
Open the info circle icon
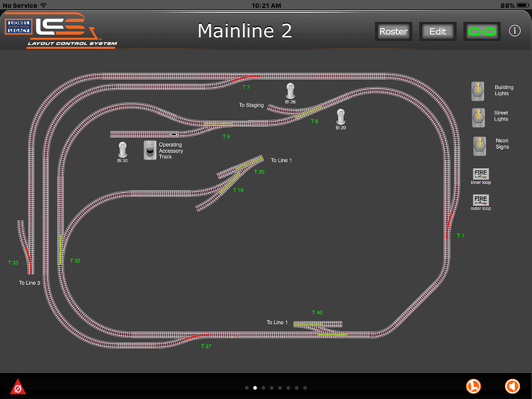[514, 31]
